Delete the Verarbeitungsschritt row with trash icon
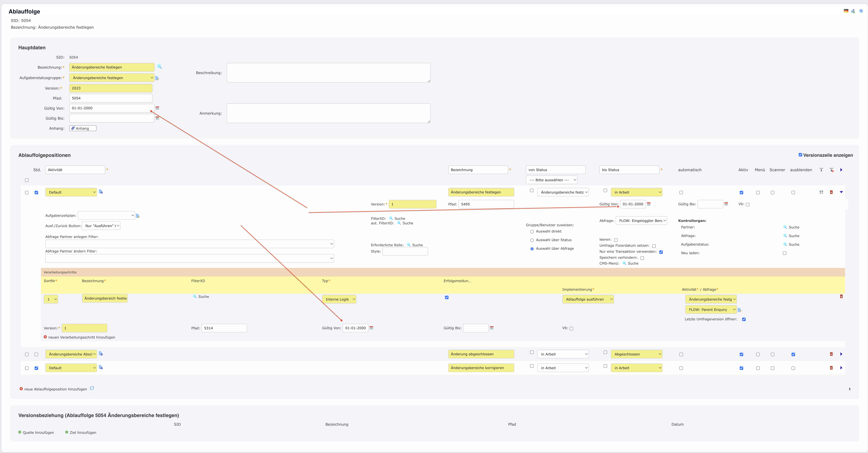The height and width of the screenshot is (453, 868). [841, 297]
